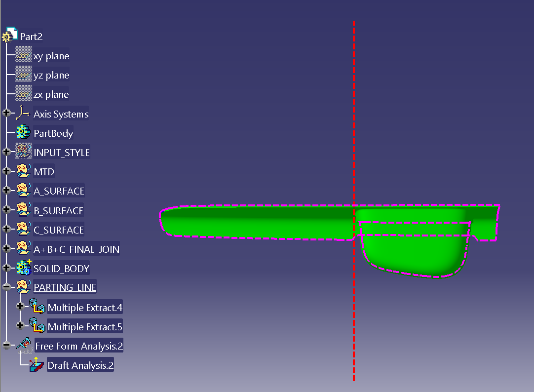
Task: Expand the A+B+C_FINAL_JOIN node
Action: [x=6, y=248]
